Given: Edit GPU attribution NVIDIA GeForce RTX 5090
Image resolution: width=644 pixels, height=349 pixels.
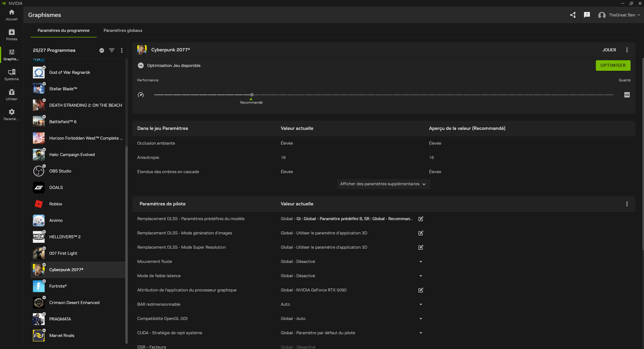Looking at the screenshot, I should pos(421,290).
